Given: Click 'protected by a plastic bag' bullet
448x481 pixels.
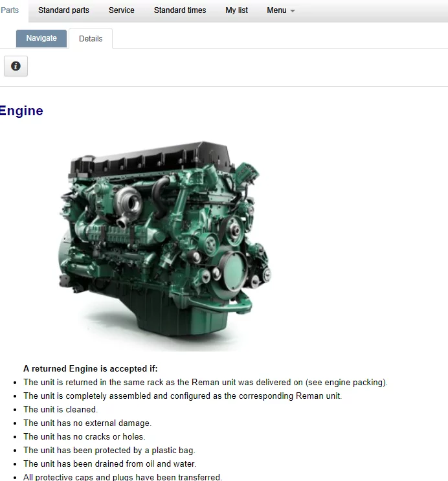Looking at the screenshot, I should click(x=109, y=450).
